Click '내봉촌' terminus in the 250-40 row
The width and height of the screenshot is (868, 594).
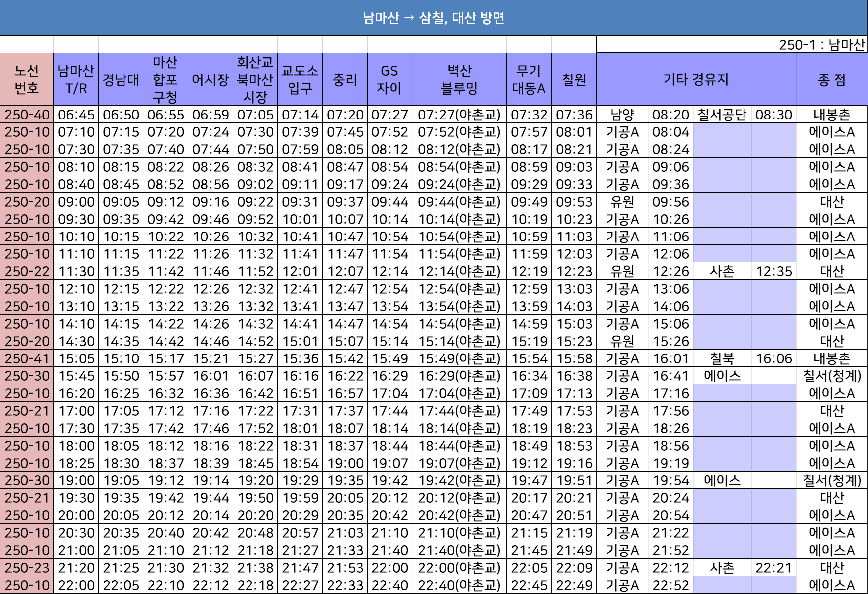click(832, 115)
